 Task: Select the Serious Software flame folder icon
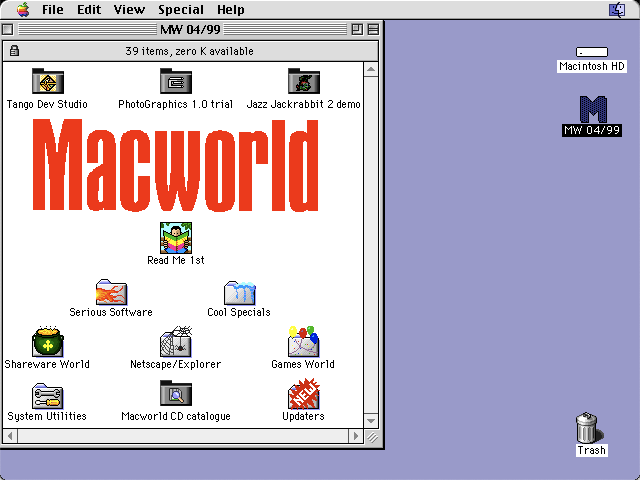[111, 292]
